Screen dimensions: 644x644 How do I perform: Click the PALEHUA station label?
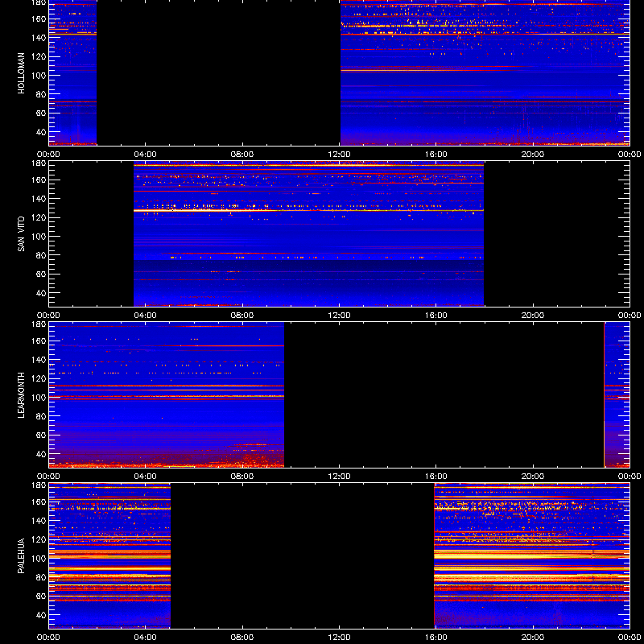21,556
